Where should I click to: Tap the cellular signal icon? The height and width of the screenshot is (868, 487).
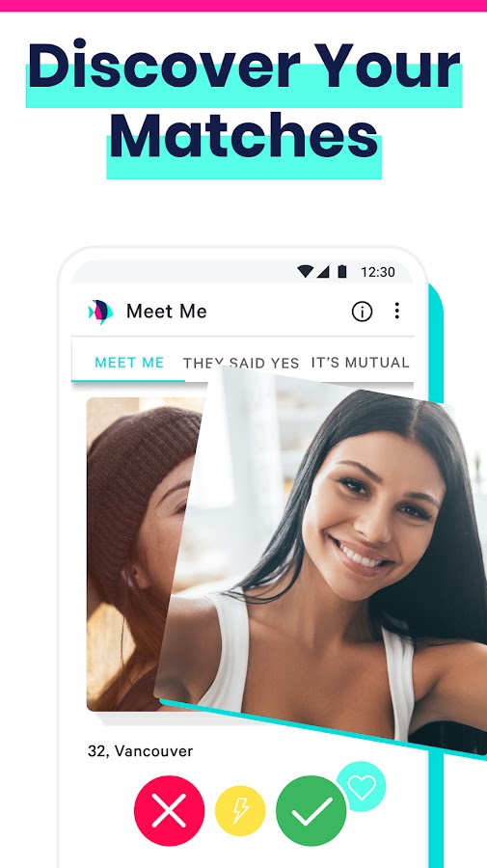tap(323, 272)
